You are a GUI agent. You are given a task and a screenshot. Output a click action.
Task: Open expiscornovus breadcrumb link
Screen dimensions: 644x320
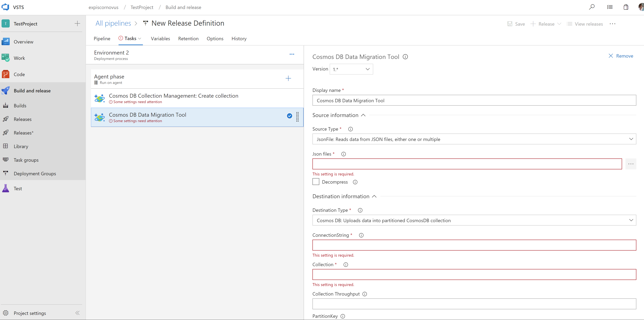tap(103, 7)
